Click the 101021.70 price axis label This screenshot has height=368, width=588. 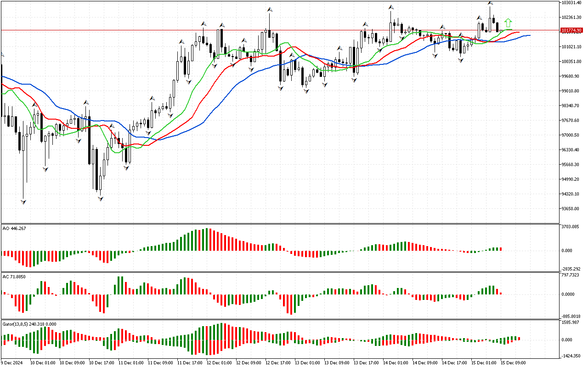(572, 47)
